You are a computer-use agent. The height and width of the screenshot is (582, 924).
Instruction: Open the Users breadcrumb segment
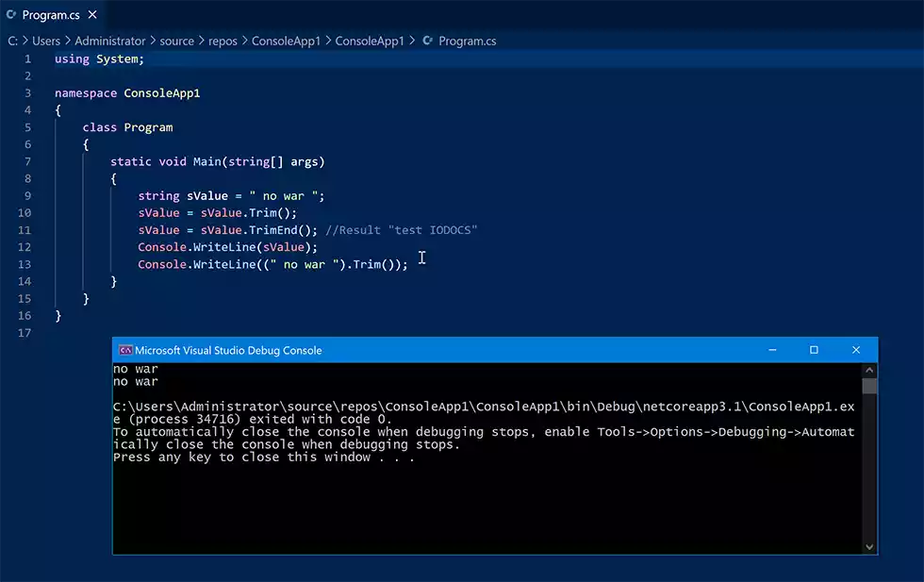(46, 42)
